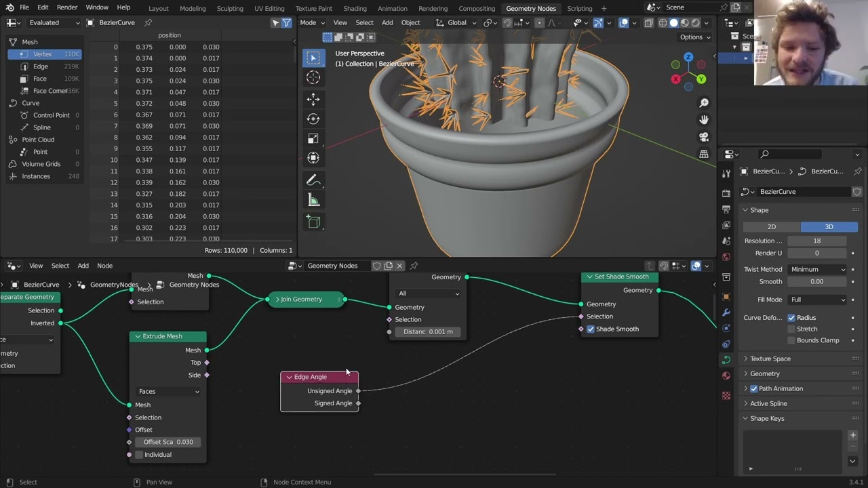Adjust the Offset Scale 0.030 field

(x=168, y=442)
